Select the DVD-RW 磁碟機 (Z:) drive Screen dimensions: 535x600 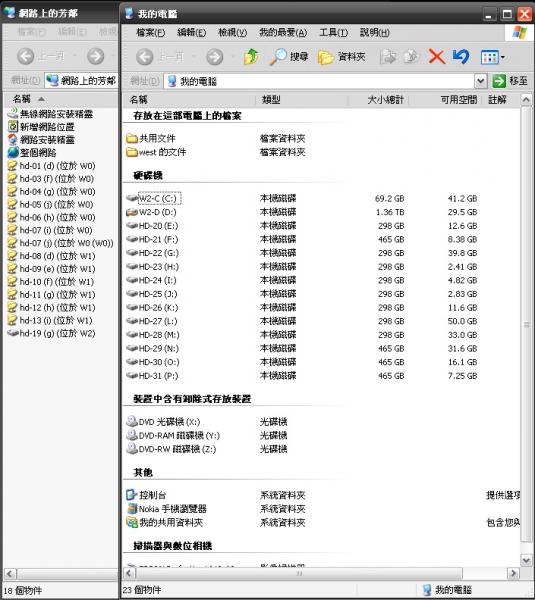(171, 449)
